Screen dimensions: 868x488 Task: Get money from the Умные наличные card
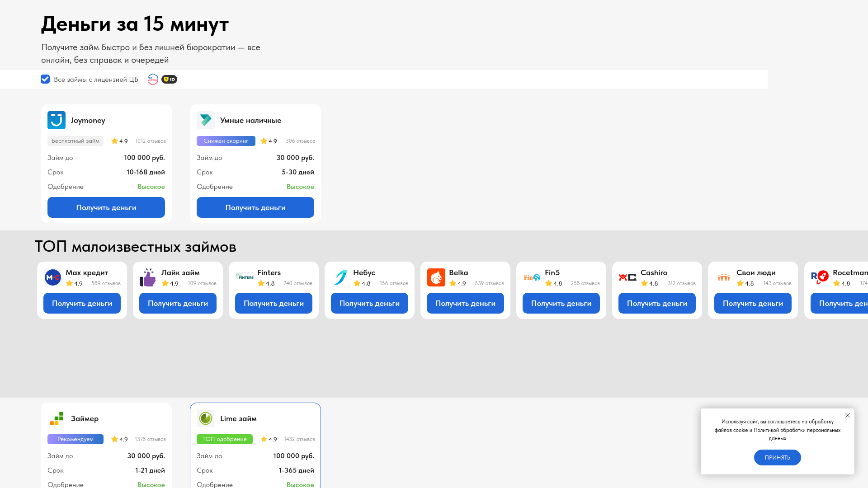tap(255, 207)
